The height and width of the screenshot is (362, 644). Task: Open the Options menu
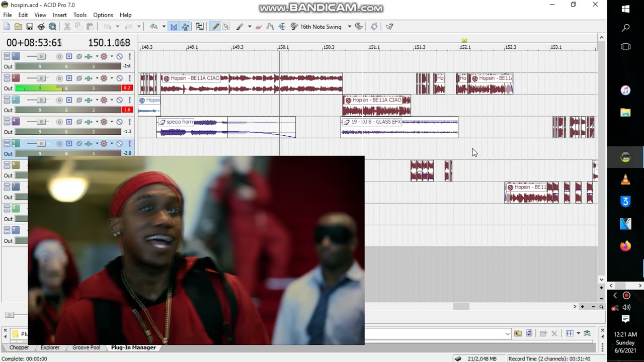(x=103, y=15)
